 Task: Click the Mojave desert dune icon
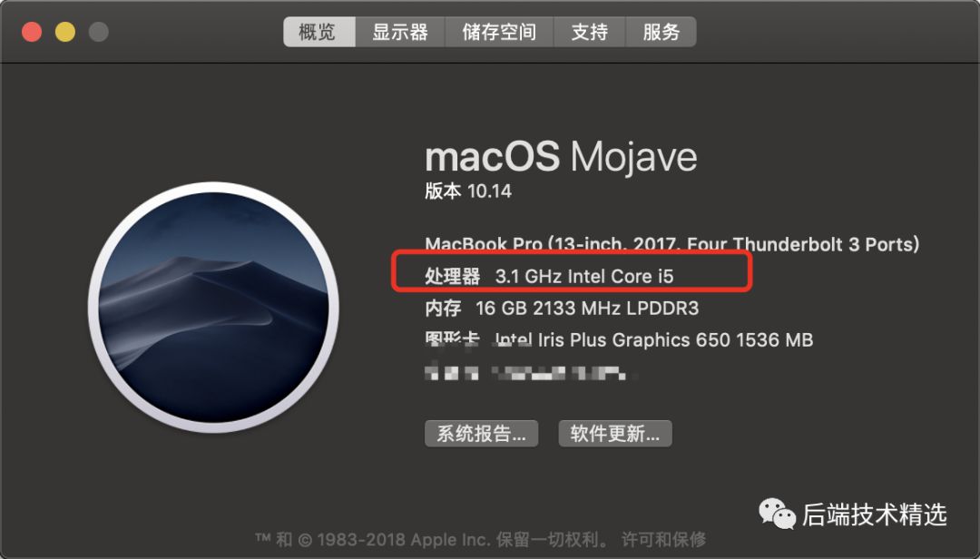point(214,307)
